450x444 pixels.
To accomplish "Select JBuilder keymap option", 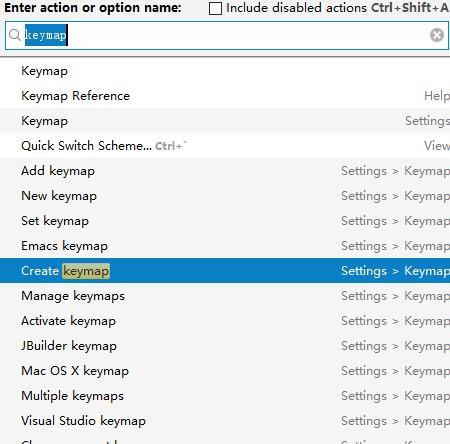I will coord(225,346).
